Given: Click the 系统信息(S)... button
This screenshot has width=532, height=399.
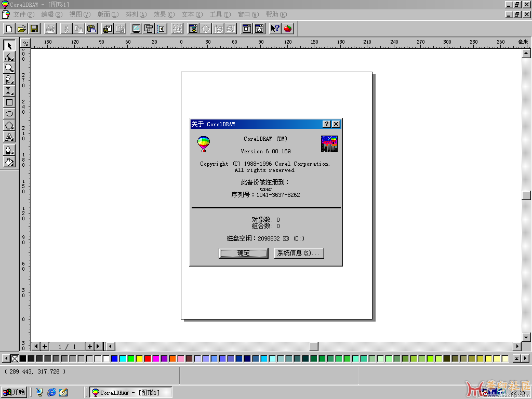Looking at the screenshot, I should click(x=299, y=253).
